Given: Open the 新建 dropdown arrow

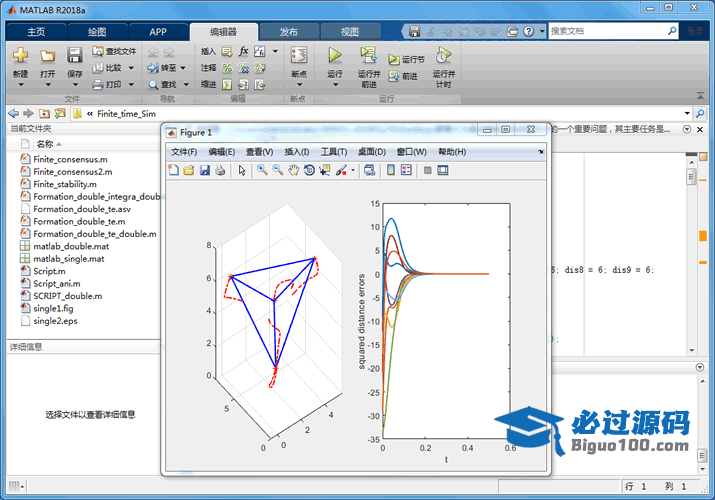Looking at the screenshot, I should pos(21,85).
